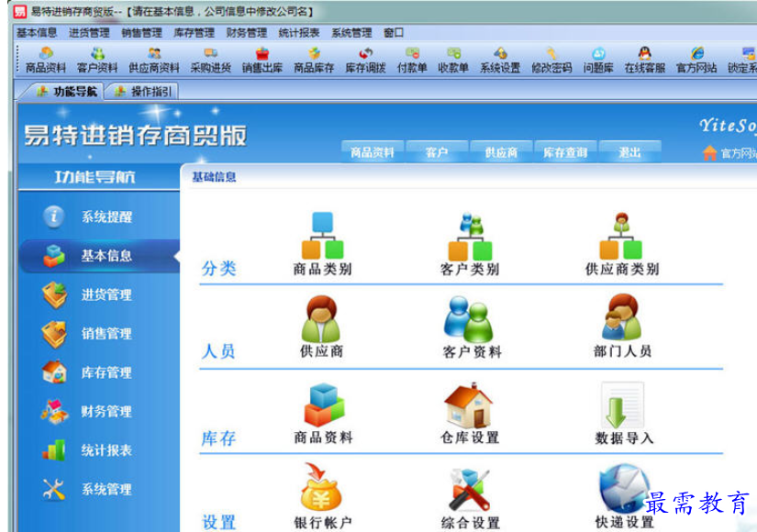
Task: Open 系统管理 menu in menu bar
Action: 351,33
